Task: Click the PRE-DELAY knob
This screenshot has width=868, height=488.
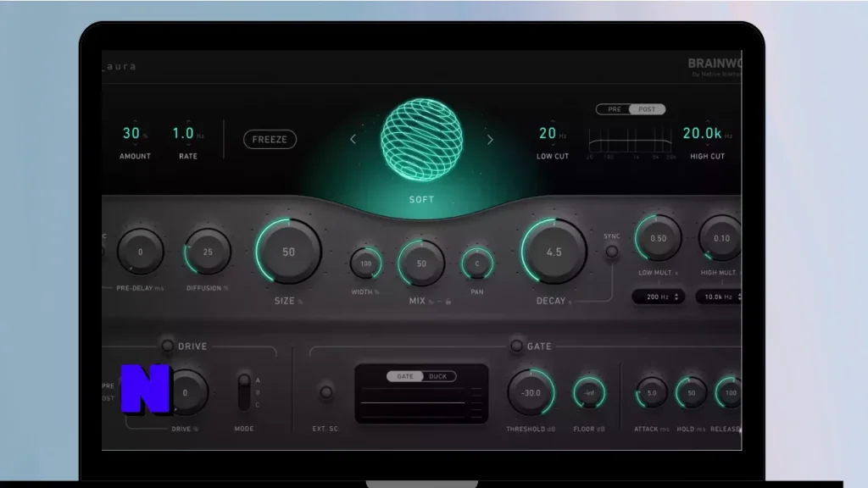Action: point(140,252)
